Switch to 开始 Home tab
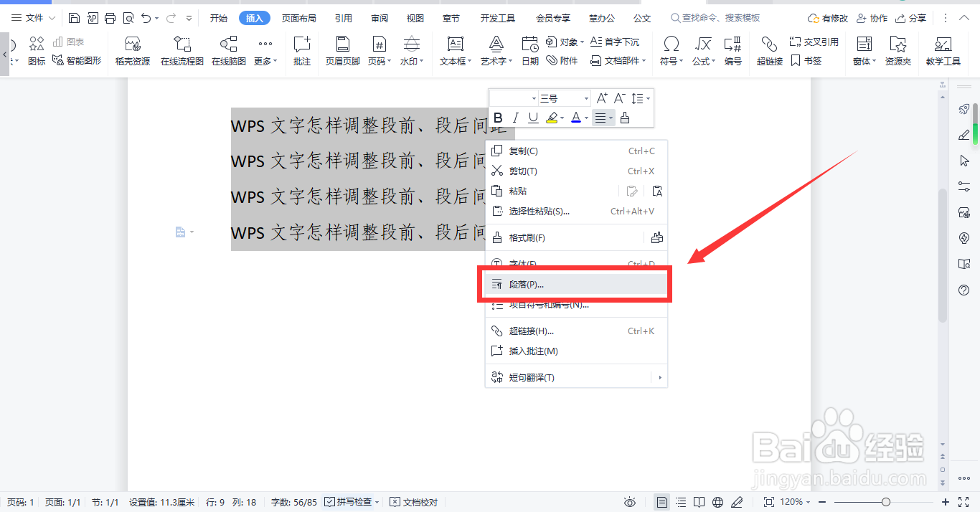 tap(219, 18)
